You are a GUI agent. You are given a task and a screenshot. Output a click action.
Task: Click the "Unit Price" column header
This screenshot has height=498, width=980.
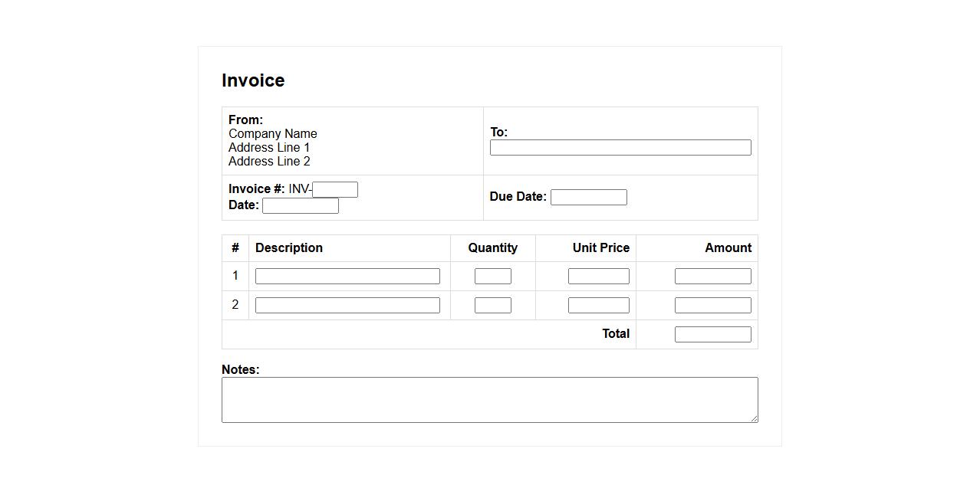pyautogui.click(x=600, y=248)
